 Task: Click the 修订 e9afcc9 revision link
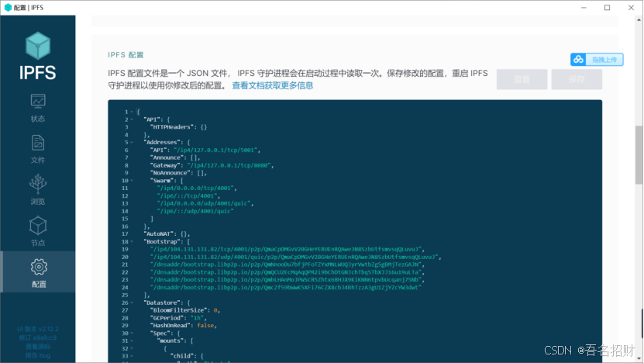38,337
